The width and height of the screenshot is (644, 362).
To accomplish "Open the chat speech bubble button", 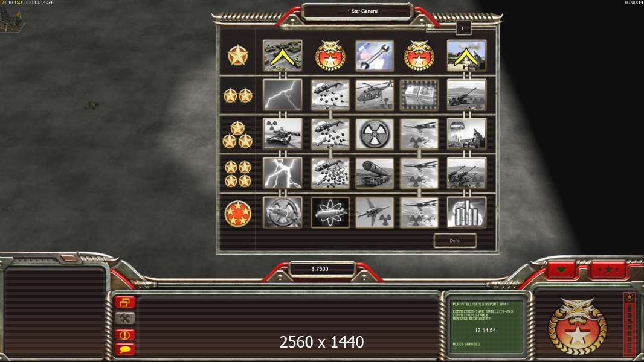I will pos(125,349).
